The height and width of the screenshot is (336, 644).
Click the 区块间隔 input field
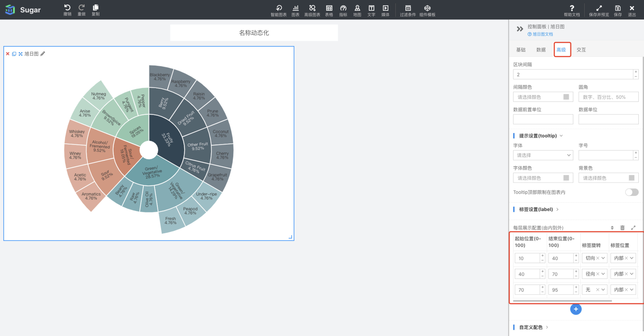tap(572, 75)
